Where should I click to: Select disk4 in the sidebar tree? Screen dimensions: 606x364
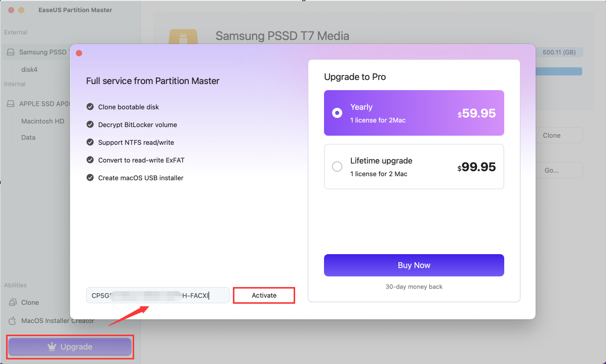coord(29,69)
